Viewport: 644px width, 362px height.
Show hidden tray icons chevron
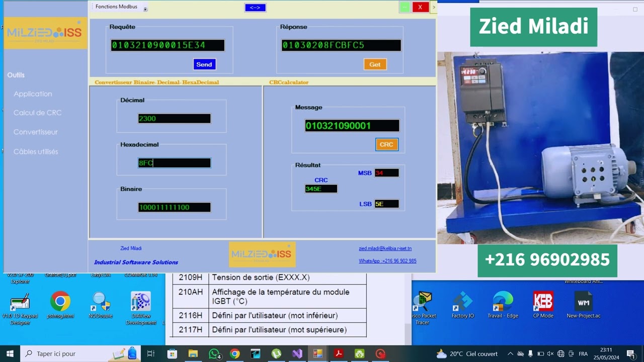click(510, 353)
